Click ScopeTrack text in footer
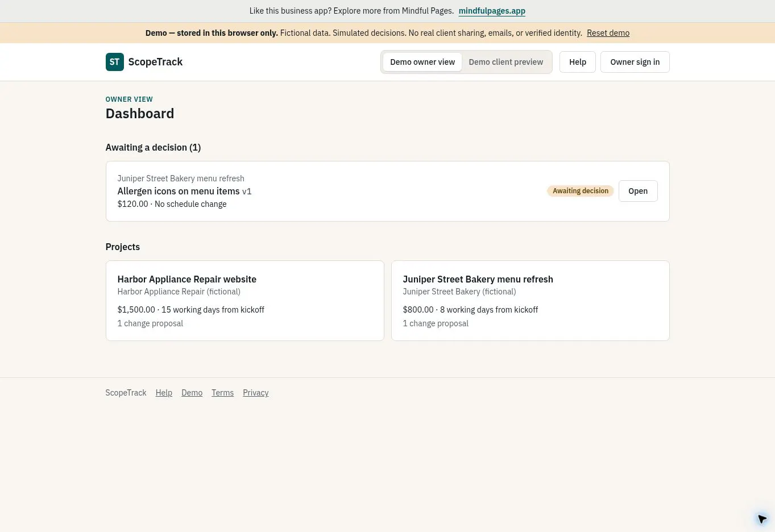This screenshot has height=532, width=775. tap(126, 393)
